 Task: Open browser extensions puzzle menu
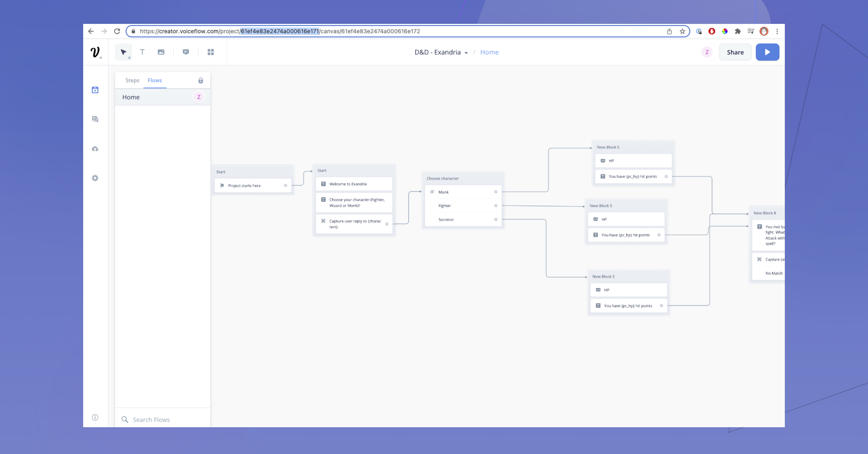738,31
